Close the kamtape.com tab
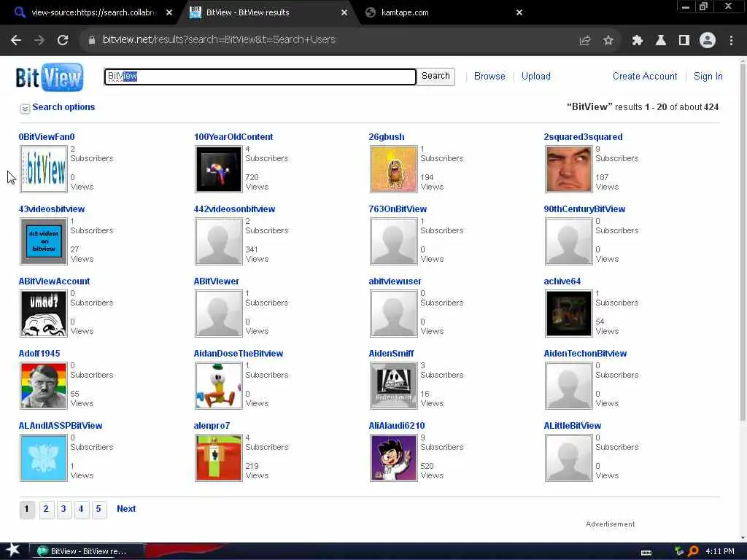This screenshot has width=747, height=560. (x=519, y=12)
